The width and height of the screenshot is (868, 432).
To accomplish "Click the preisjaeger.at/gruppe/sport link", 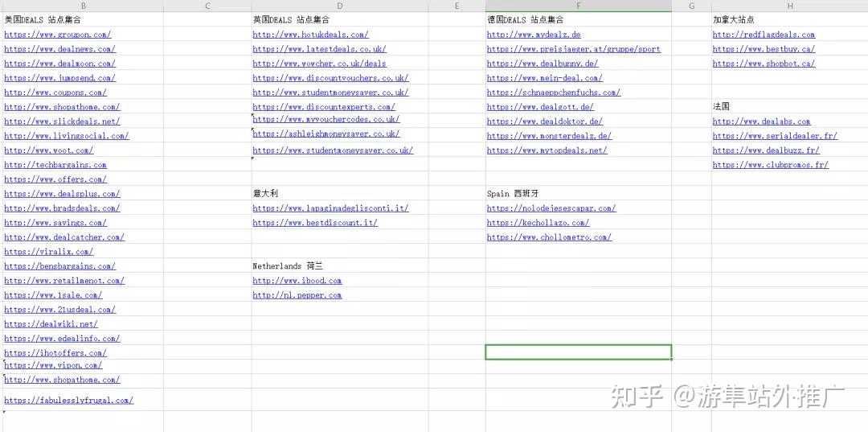I will tap(574, 49).
